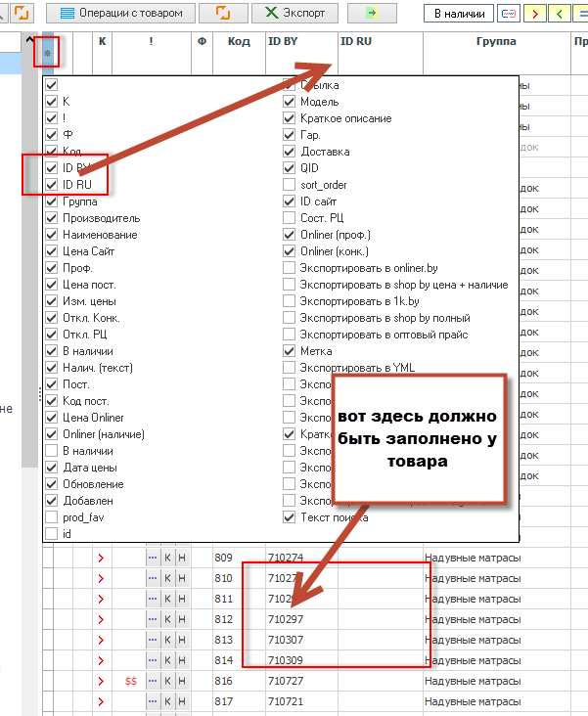Image resolution: width=588 pixels, height=716 pixels.
Task: Check the unchecked В наличии column checkbox
Action: pos(52,451)
